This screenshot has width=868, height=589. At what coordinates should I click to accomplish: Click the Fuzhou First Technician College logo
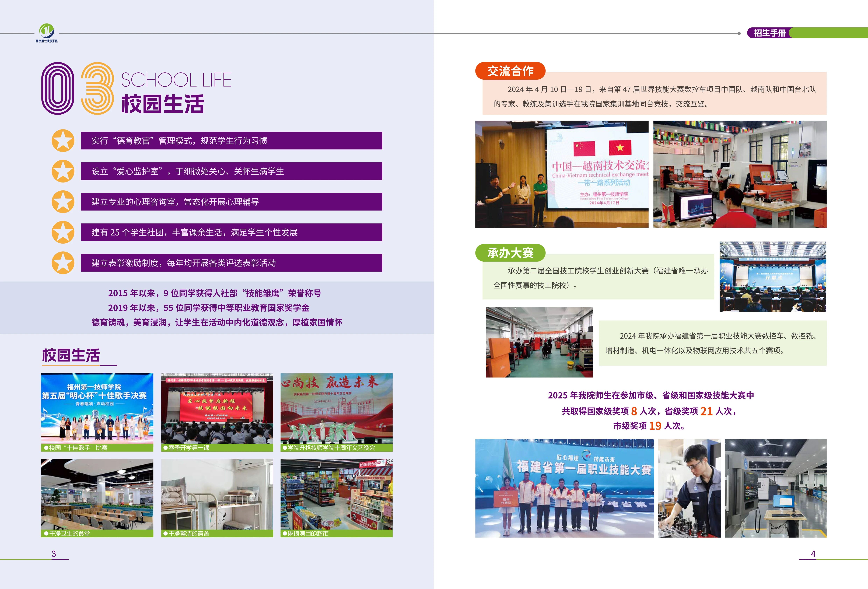[x=47, y=33]
